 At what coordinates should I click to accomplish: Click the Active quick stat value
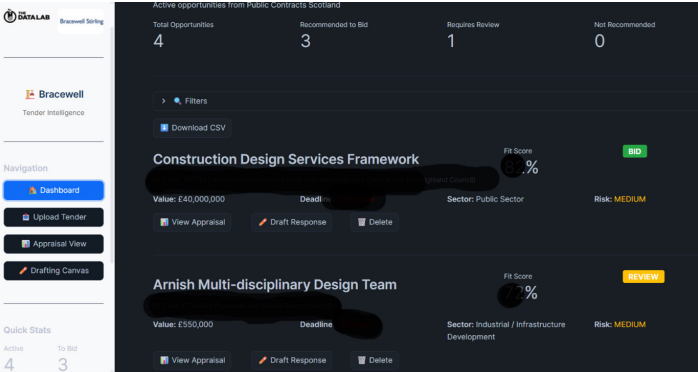tap(9, 364)
